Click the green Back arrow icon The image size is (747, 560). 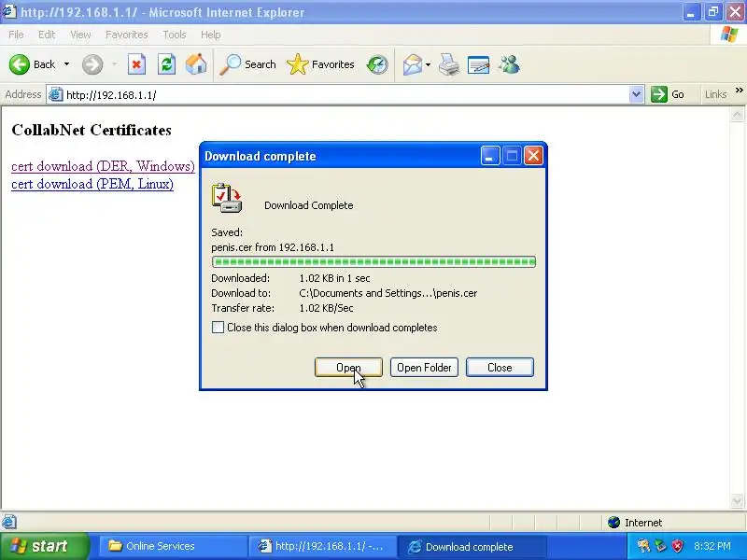19,64
